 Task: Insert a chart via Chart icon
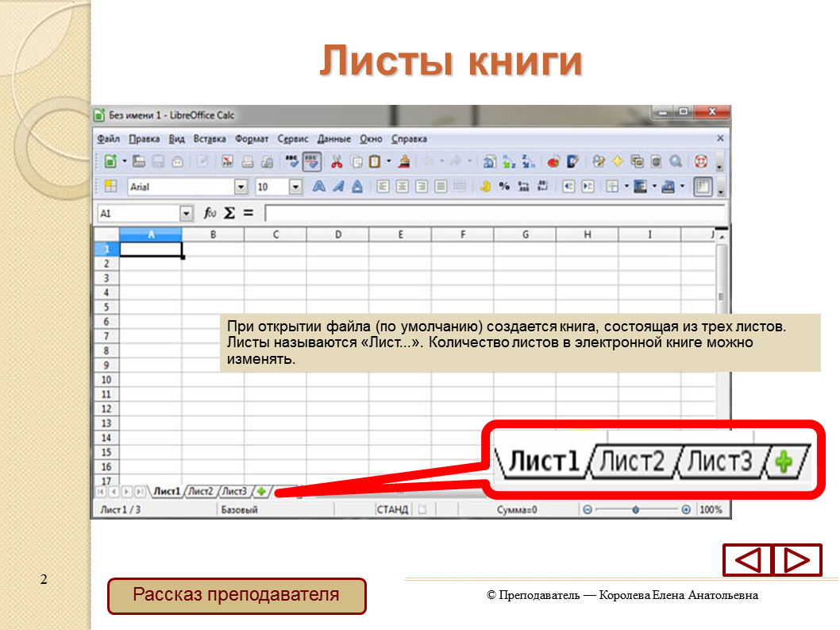click(x=554, y=161)
